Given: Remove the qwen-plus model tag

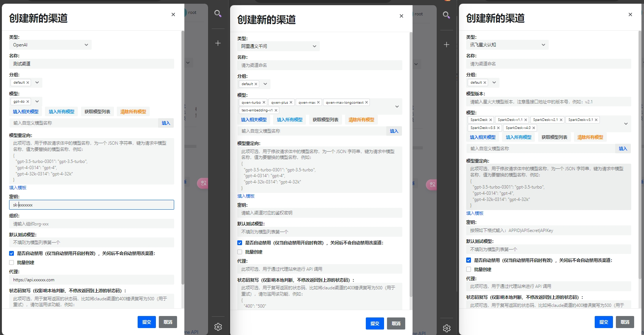Looking at the screenshot, I should pos(291,103).
